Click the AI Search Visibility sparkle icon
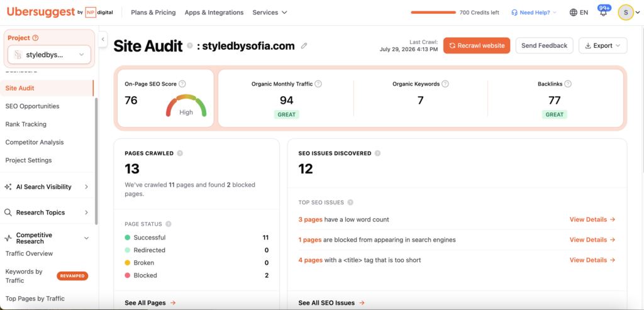Screen dimensions: 644x310 (x=8, y=187)
